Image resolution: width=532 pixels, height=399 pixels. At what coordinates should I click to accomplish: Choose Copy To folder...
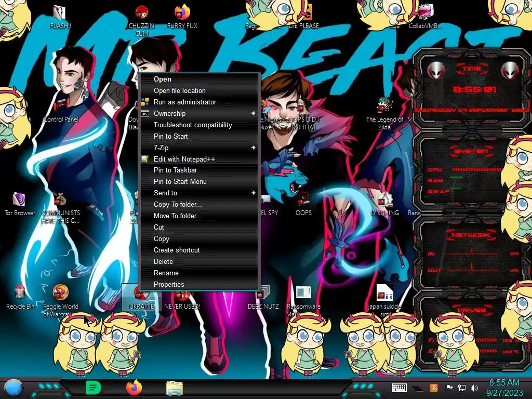tap(200, 204)
